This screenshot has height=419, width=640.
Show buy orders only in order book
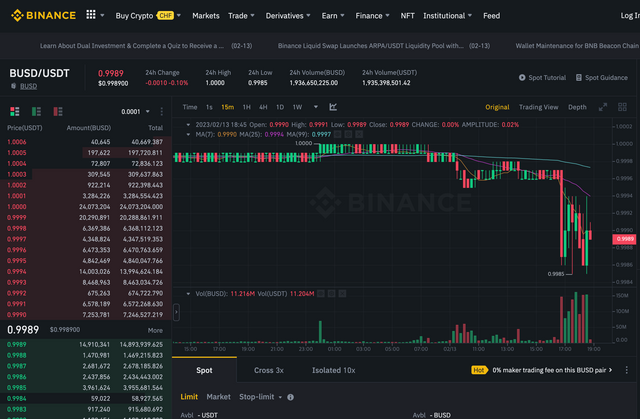point(36,111)
